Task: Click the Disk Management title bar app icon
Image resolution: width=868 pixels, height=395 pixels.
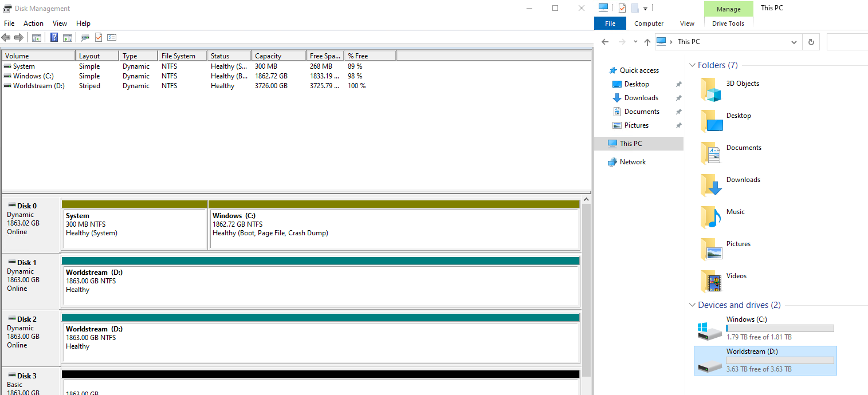Action: click(x=7, y=8)
